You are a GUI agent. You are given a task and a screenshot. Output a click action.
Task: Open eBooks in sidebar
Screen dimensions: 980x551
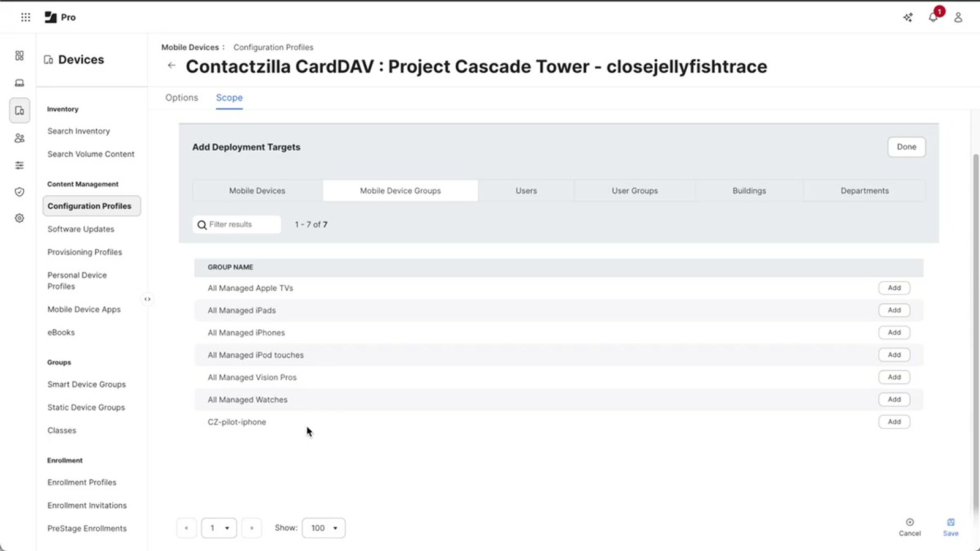(61, 332)
